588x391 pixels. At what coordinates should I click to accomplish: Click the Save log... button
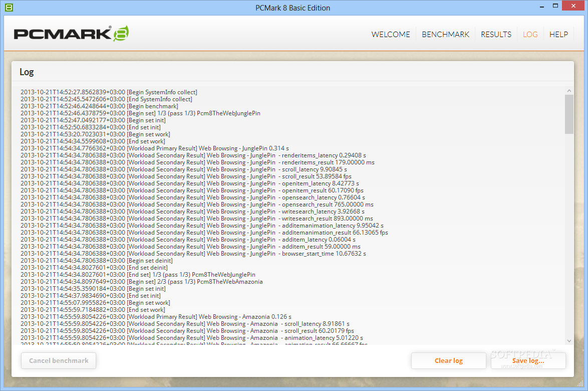pyautogui.click(x=528, y=360)
